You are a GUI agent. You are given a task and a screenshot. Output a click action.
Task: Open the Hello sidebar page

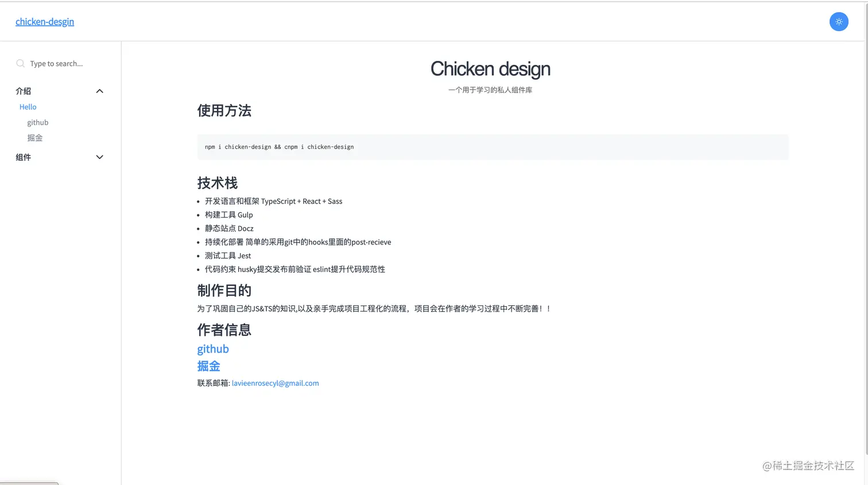tap(28, 107)
